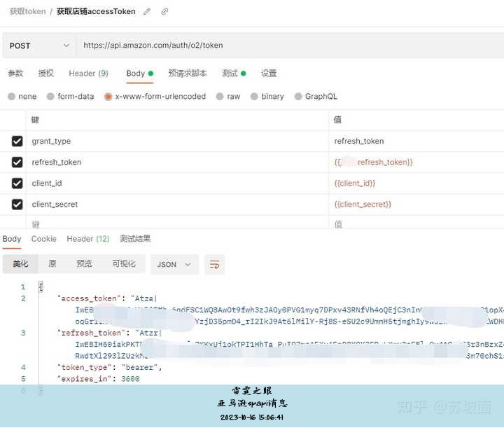
Task: Collapse the JSON object at line 1
Action: pos(41,287)
